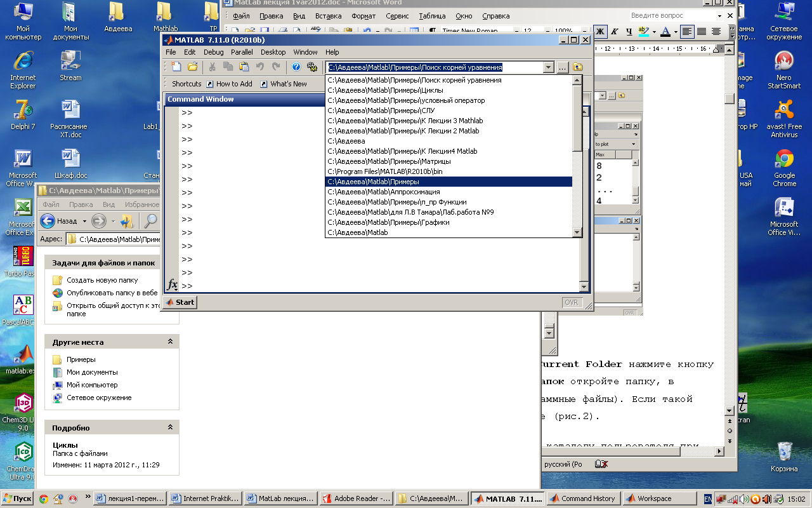The width and height of the screenshot is (812, 508).
Task: Open Google Chrome desktop icon
Action: pyautogui.click(x=784, y=168)
